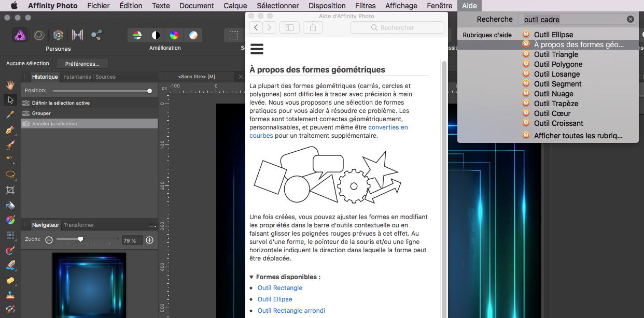Select the Flood Select magic wand tool
The height and width of the screenshot is (318, 644).
coord(10,160)
